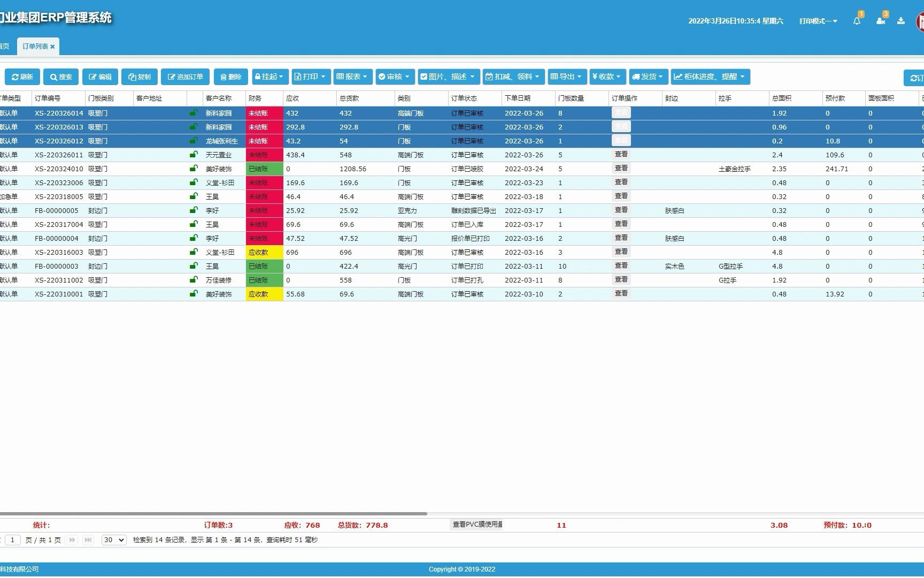Open the notification bell icon
This screenshot has width=924, height=578.
coord(857,21)
